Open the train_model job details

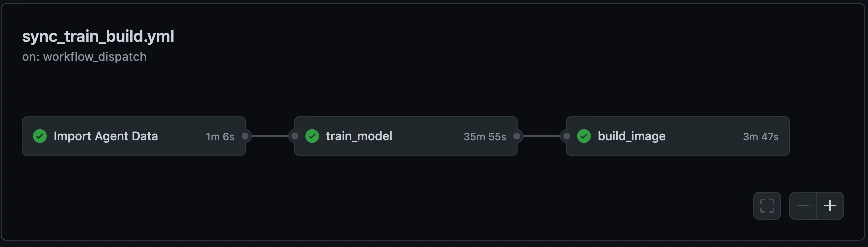tap(359, 136)
